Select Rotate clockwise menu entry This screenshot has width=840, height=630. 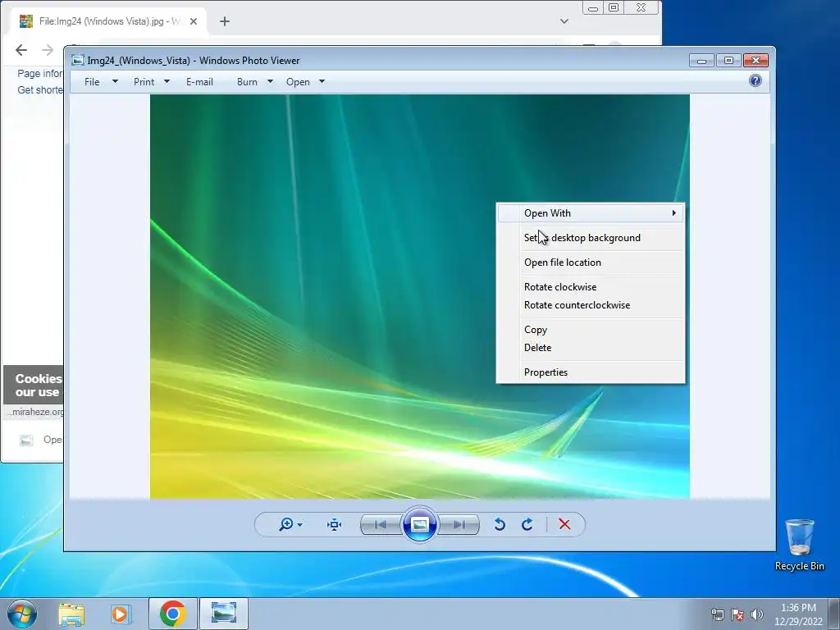pyautogui.click(x=591, y=287)
